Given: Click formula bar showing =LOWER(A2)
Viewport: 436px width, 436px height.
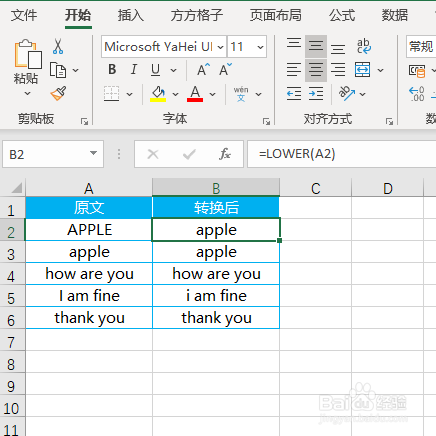Looking at the screenshot, I should click(342, 154).
